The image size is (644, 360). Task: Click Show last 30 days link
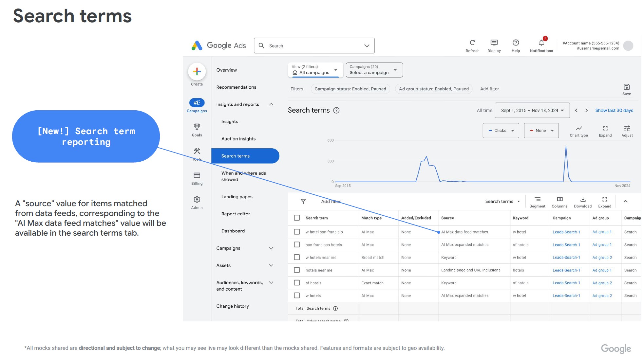(x=614, y=110)
